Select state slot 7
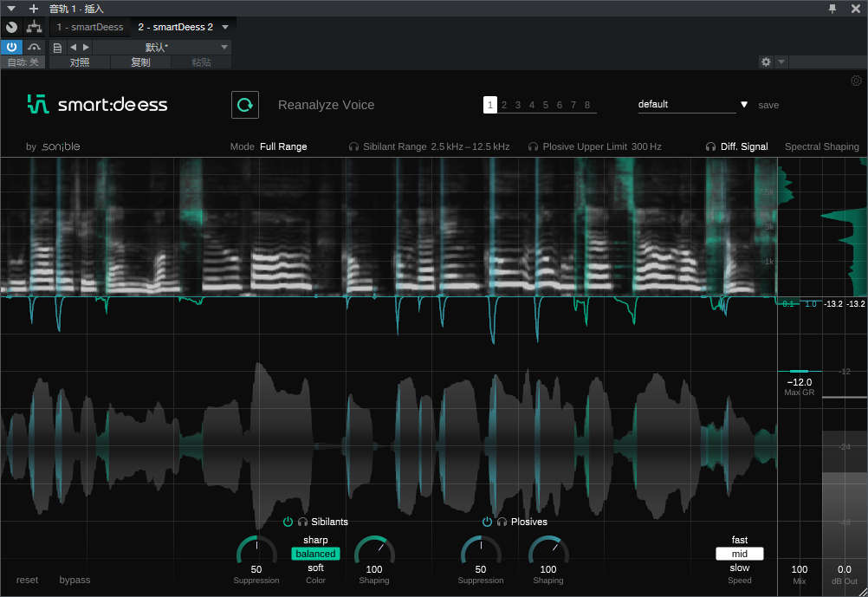Image resolution: width=868 pixels, height=597 pixels. tap(573, 105)
